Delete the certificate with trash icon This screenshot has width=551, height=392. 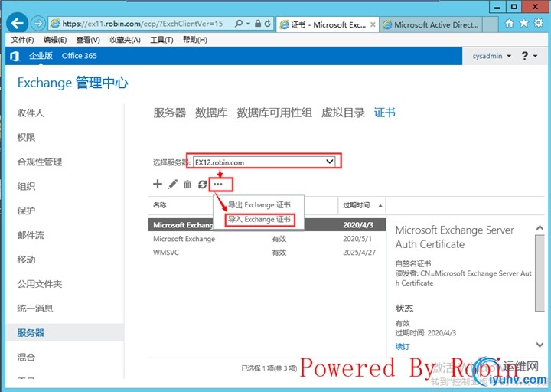click(187, 184)
